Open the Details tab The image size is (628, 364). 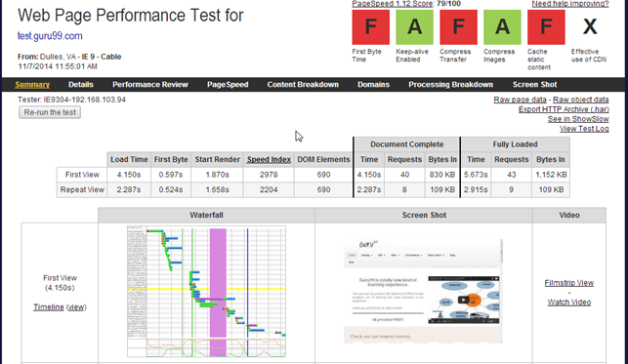(x=80, y=84)
